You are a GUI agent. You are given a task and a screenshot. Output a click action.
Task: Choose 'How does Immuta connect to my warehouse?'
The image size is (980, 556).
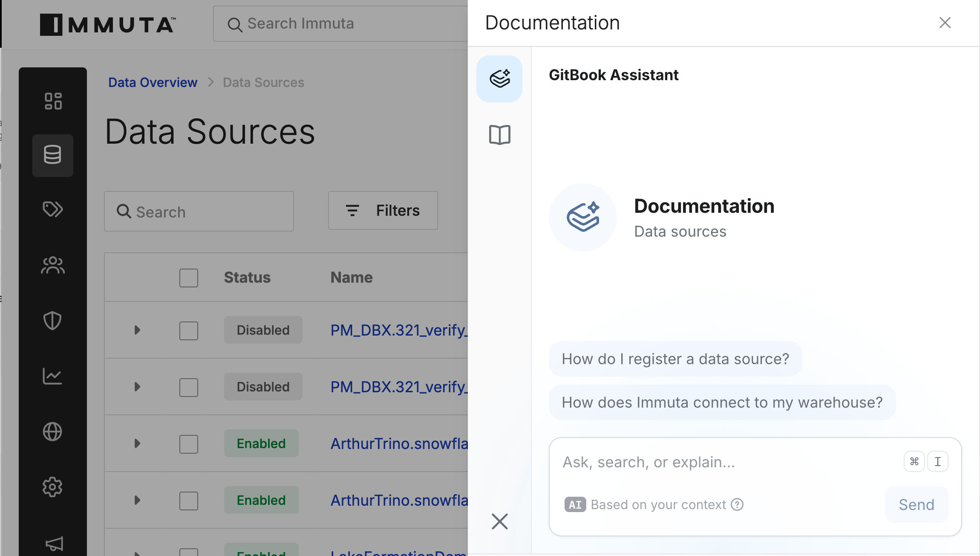point(722,403)
